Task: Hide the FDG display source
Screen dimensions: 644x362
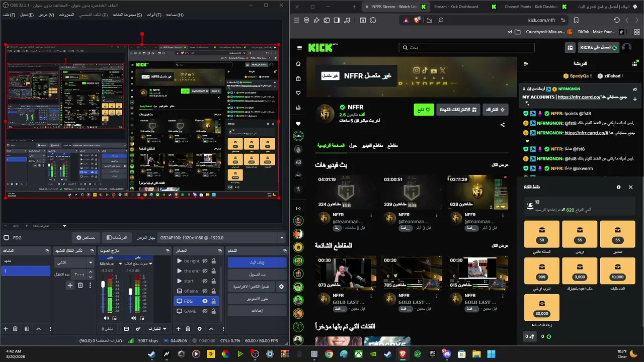Action: click(x=205, y=301)
